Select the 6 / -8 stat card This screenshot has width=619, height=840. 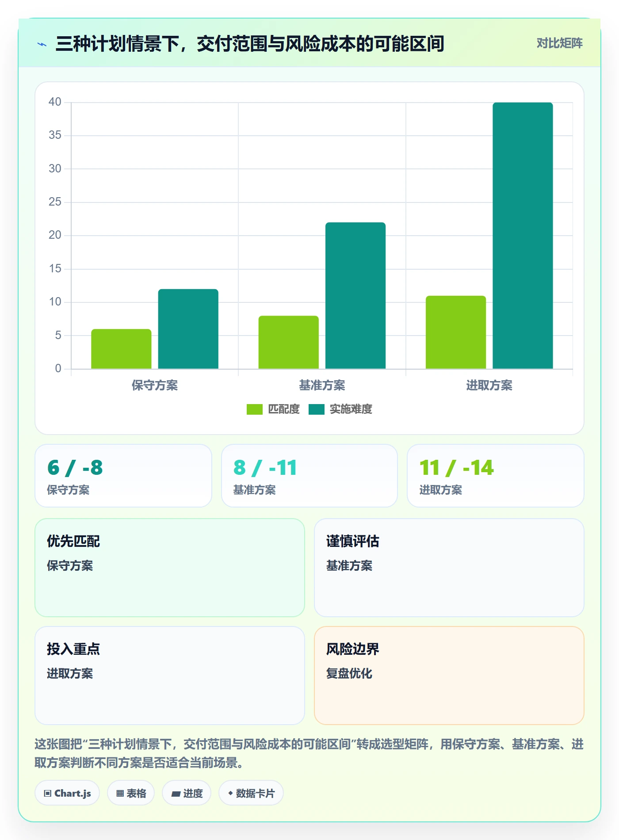coord(123,476)
